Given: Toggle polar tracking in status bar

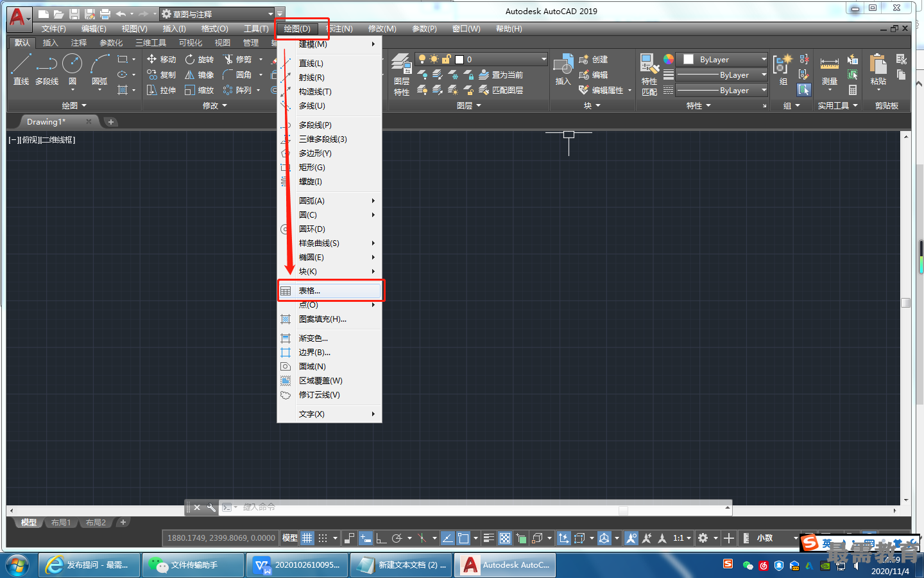Looking at the screenshot, I should [397, 538].
